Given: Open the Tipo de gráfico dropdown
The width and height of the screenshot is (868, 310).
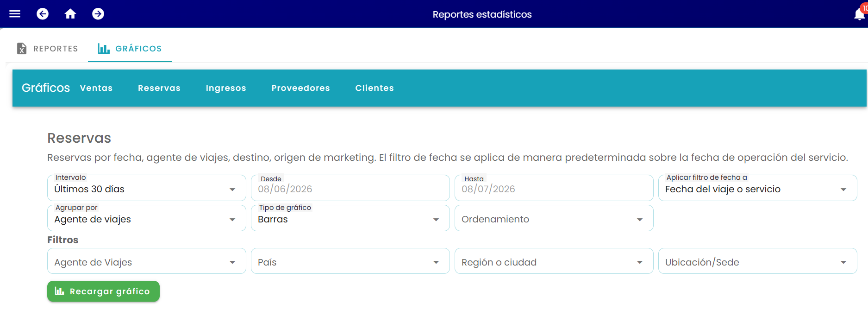Looking at the screenshot, I should click(350, 218).
